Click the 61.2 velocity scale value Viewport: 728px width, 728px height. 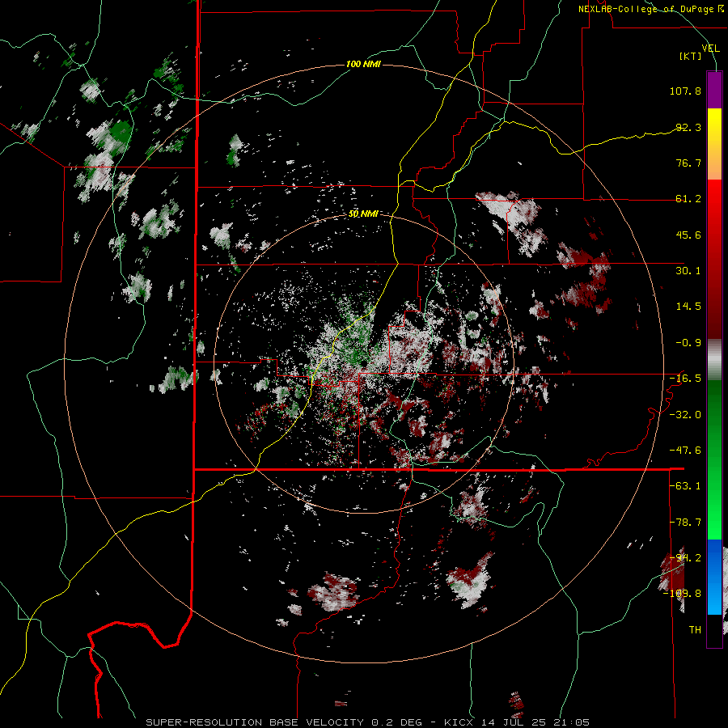coord(688,199)
